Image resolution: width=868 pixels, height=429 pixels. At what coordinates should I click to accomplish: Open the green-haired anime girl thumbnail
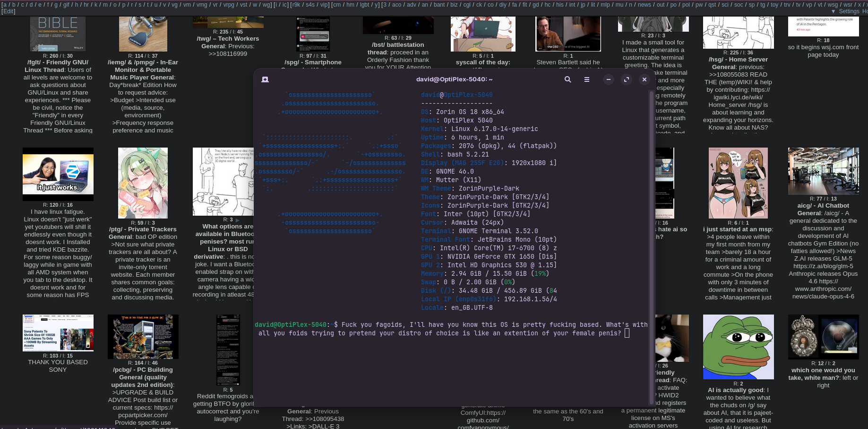click(143, 183)
